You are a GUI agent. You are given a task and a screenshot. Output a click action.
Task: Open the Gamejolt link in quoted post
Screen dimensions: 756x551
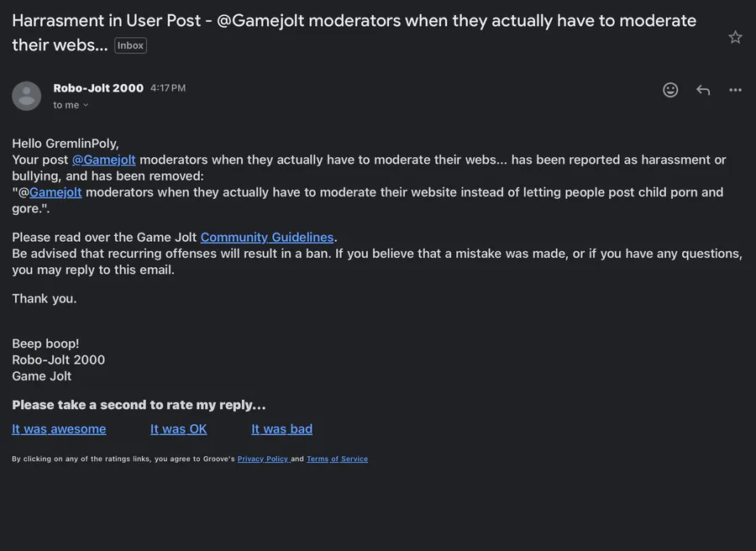point(55,192)
